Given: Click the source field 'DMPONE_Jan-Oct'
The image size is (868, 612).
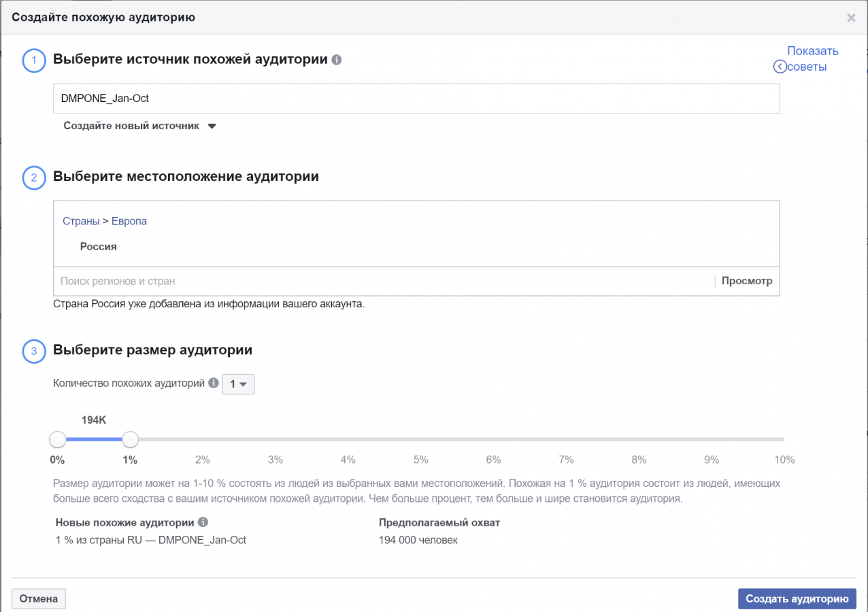Looking at the screenshot, I should 416,99.
